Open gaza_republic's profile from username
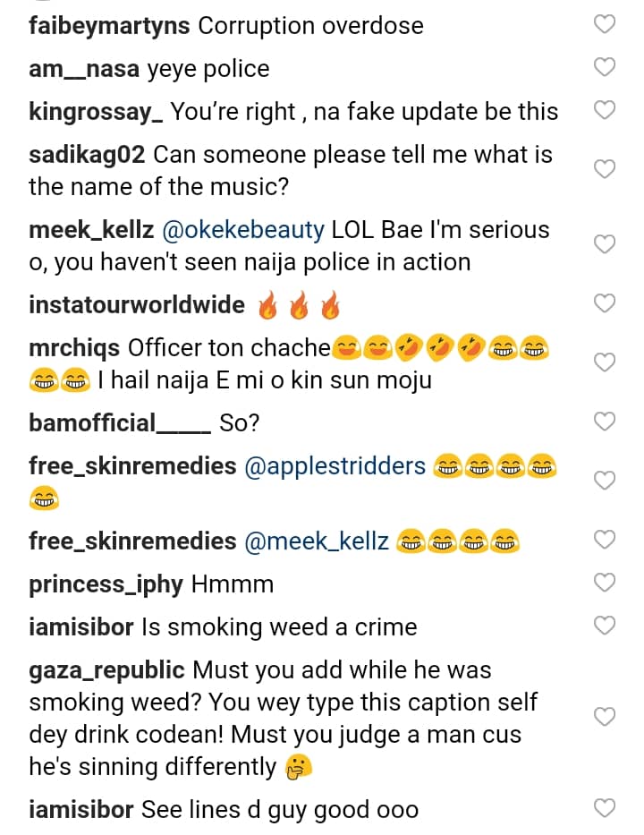This screenshot has width=644, height=835. (106, 669)
